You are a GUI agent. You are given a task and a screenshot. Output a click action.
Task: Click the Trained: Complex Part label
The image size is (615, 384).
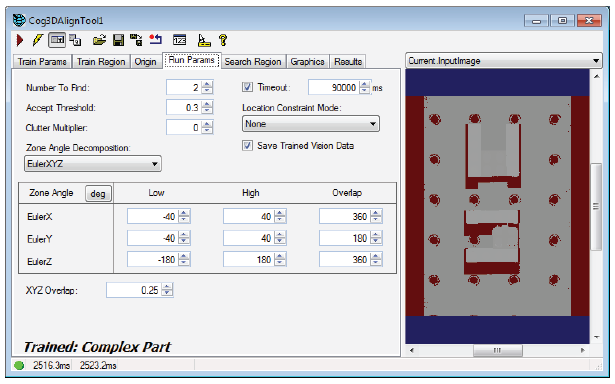point(97,347)
